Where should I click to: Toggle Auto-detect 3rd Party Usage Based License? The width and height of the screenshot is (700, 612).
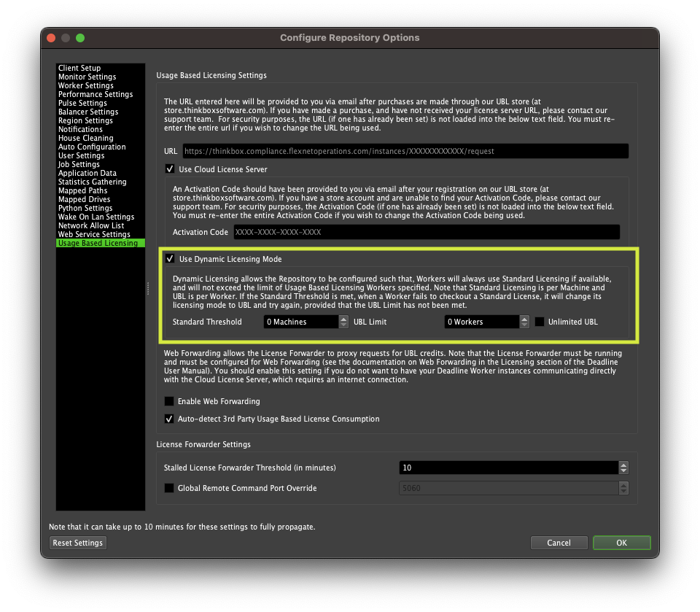[168, 419]
